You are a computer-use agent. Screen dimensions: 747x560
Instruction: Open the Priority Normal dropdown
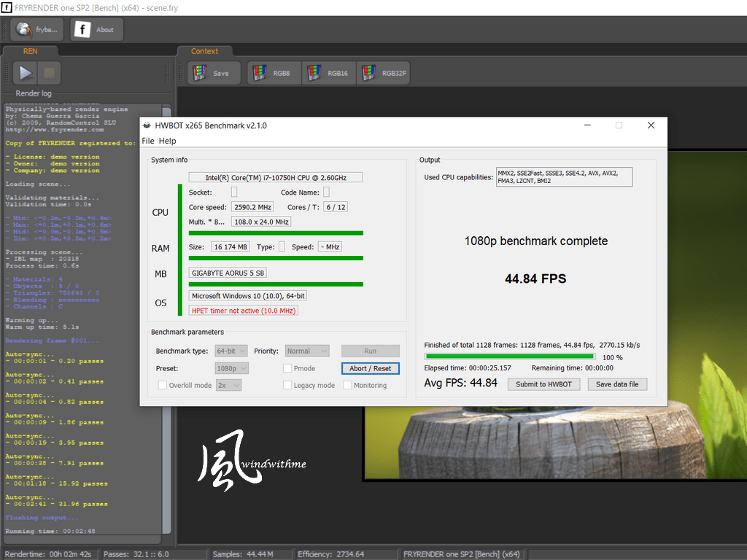click(x=307, y=351)
